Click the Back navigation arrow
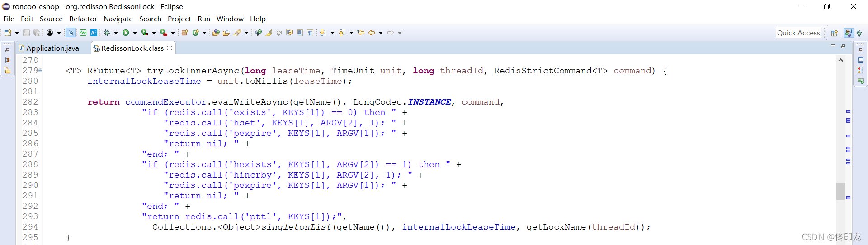This screenshot has height=245, width=868. 371,33
